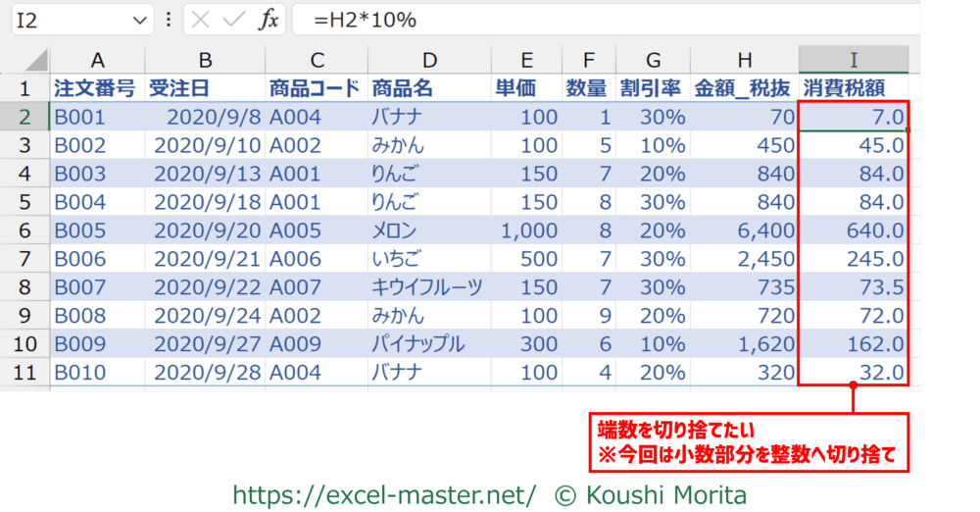This screenshot has height=512, width=980.
Task: Select column H header
Action: pyautogui.click(x=744, y=59)
